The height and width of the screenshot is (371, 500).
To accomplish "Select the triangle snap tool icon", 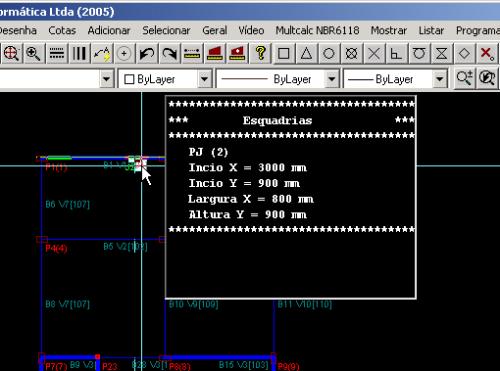I will pyautogui.click(x=306, y=53).
